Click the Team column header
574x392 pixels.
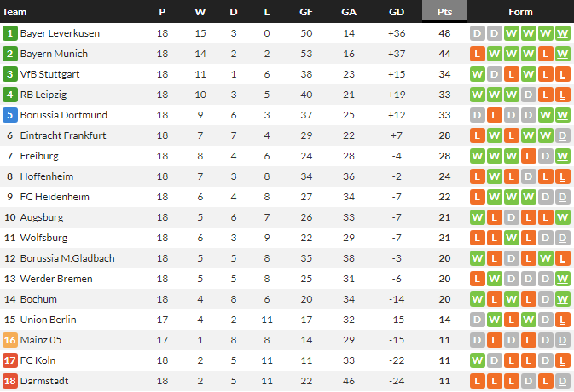pos(14,12)
